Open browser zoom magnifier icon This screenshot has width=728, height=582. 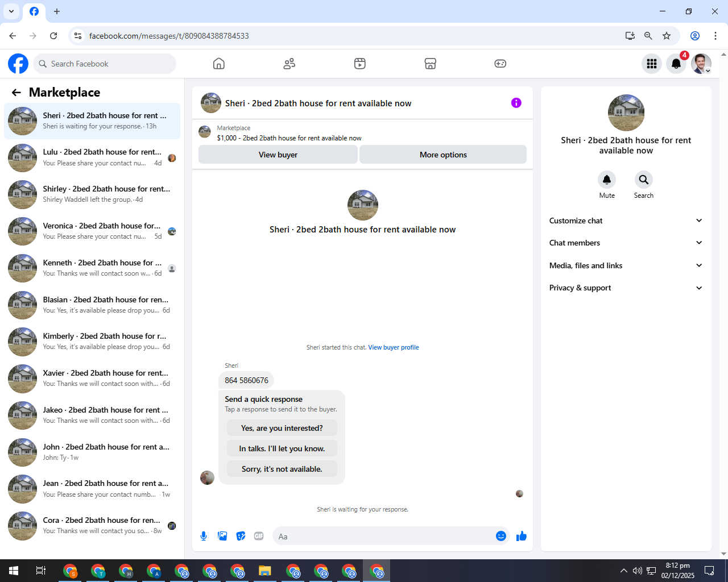[x=648, y=36]
